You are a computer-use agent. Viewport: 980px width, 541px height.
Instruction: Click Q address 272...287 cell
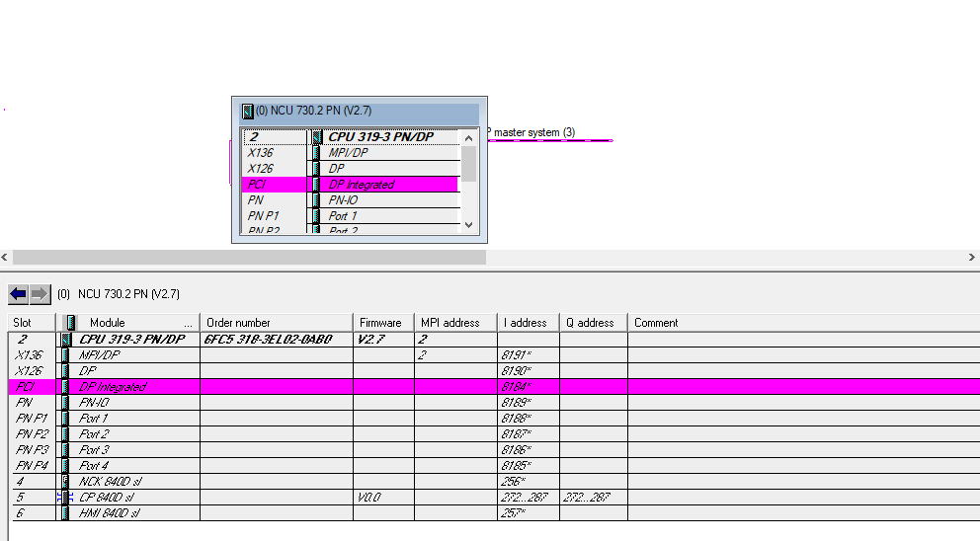pyautogui.click(x=593, y=498)
